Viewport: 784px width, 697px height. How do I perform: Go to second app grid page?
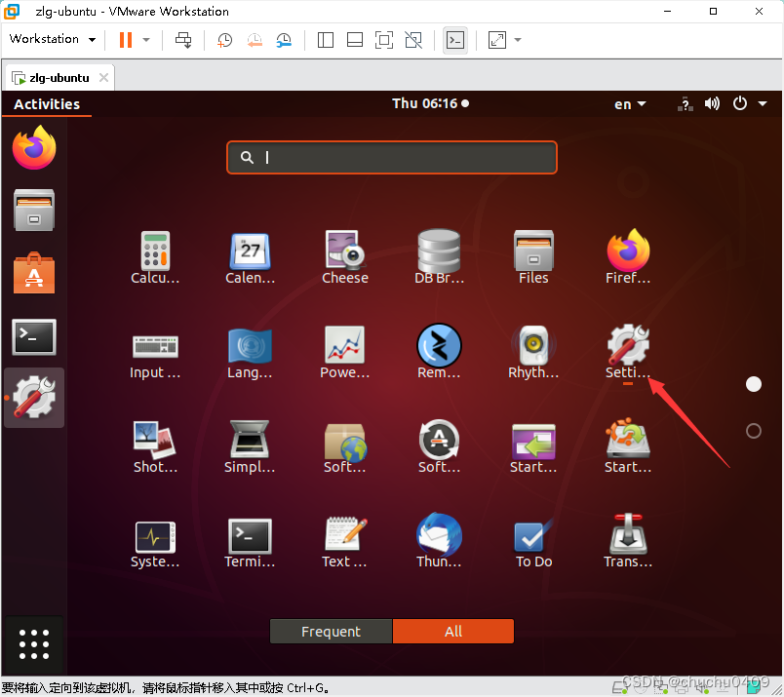coord(754,431)
